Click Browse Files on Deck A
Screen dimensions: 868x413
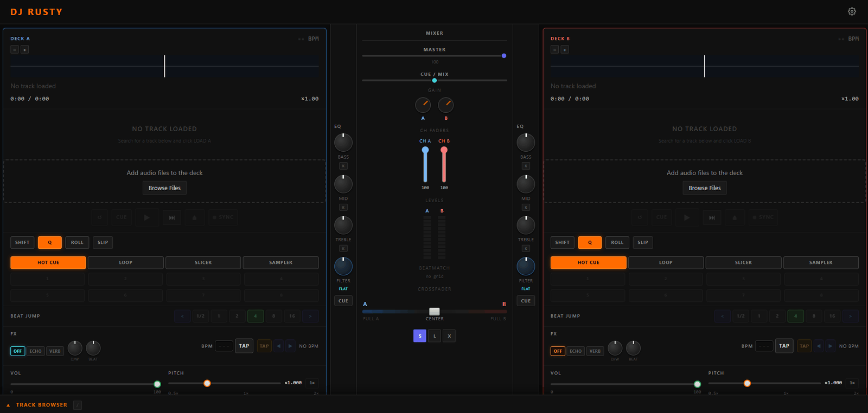pyautogui.click(x=165, y=188)
